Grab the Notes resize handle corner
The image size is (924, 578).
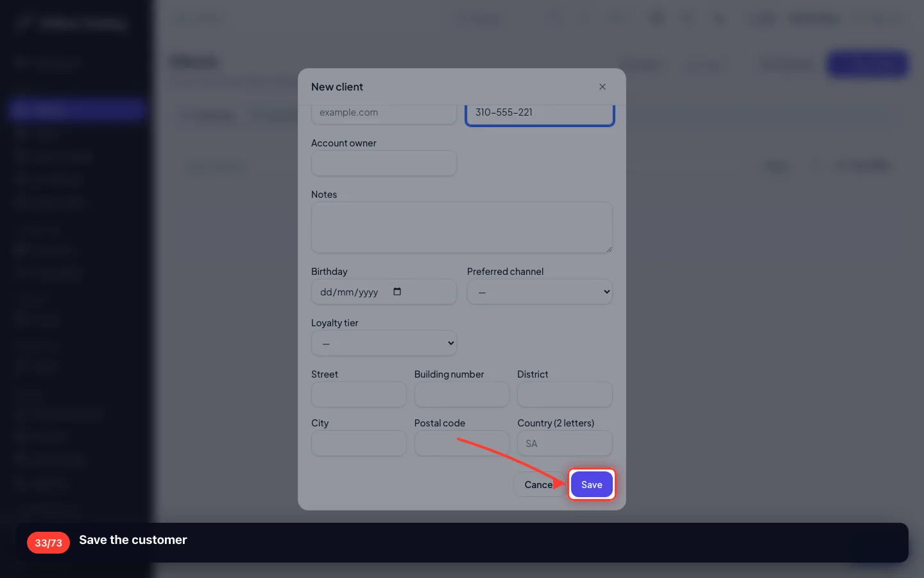608,249
